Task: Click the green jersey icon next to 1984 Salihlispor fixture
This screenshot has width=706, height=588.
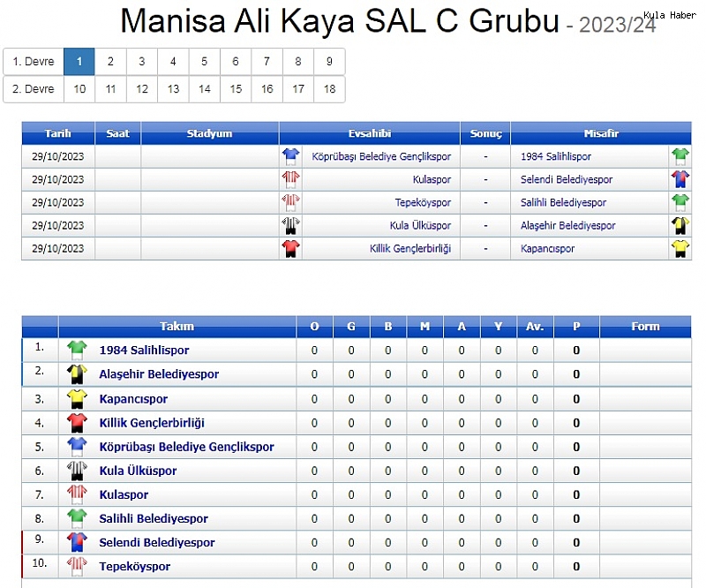Action: pyautogui.click(x=680, y=156)
